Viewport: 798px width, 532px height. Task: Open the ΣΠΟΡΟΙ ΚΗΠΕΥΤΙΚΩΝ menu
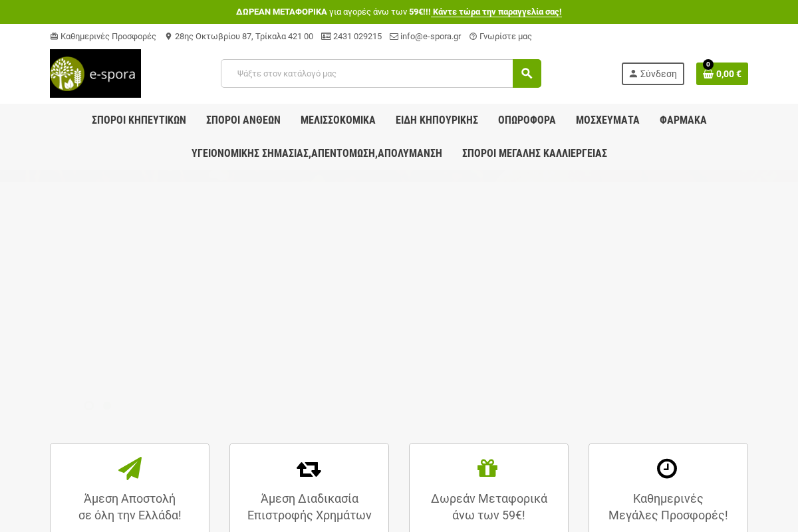tap(139, 120)
